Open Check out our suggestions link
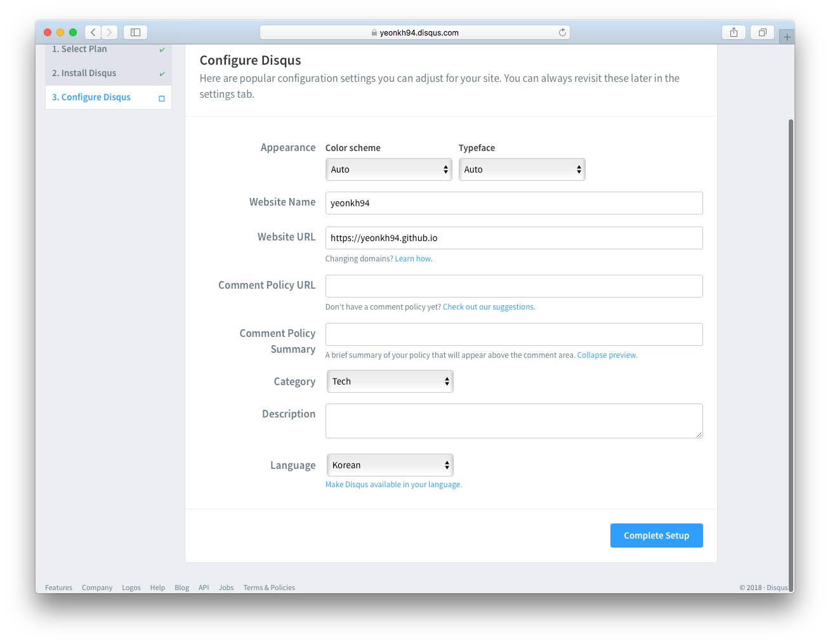The image size is (830, 644). 489,307
